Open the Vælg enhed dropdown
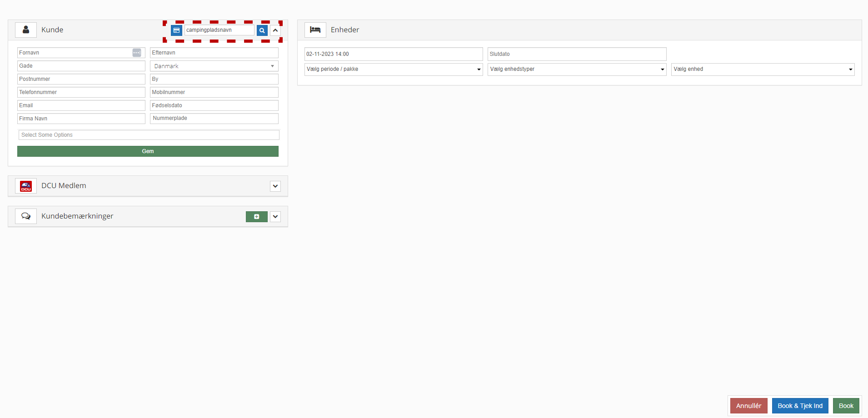The width and height of the screenshot is (868, 418). (763, 70)
